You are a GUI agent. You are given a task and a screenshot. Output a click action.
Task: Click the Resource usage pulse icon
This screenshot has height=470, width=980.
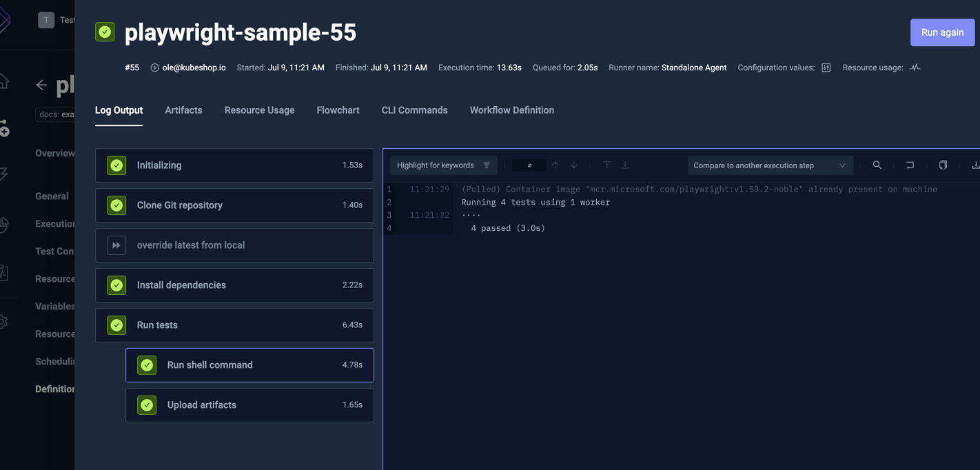pyautogui.click(x=915, y=68)
